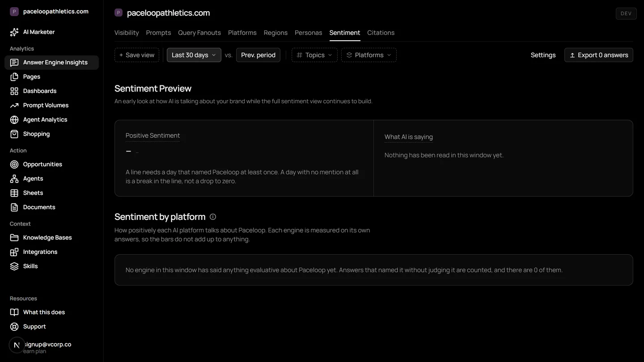Open the AI Marketer sparkle icon
644x362 pixels.
coord(14,32)
